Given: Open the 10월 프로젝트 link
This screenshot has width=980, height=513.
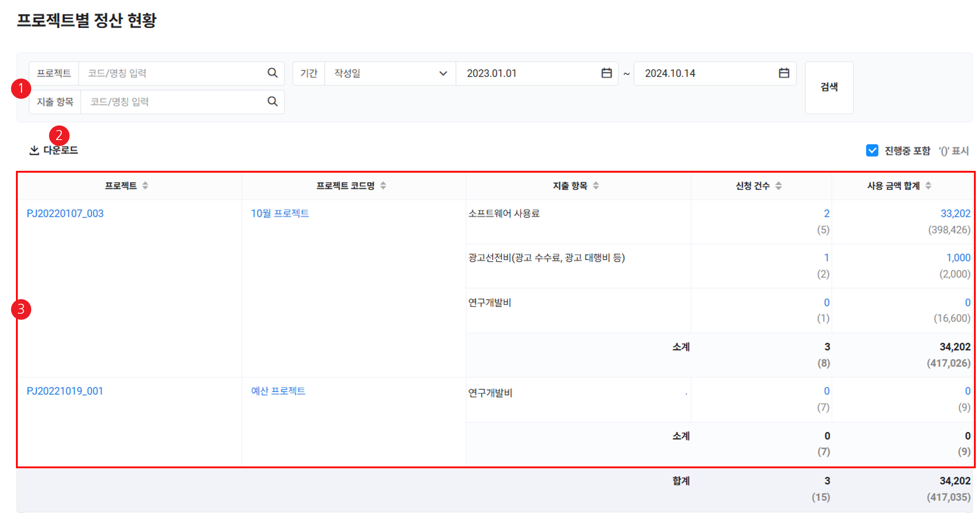Looking at the screenshot, I should (280, 213).
